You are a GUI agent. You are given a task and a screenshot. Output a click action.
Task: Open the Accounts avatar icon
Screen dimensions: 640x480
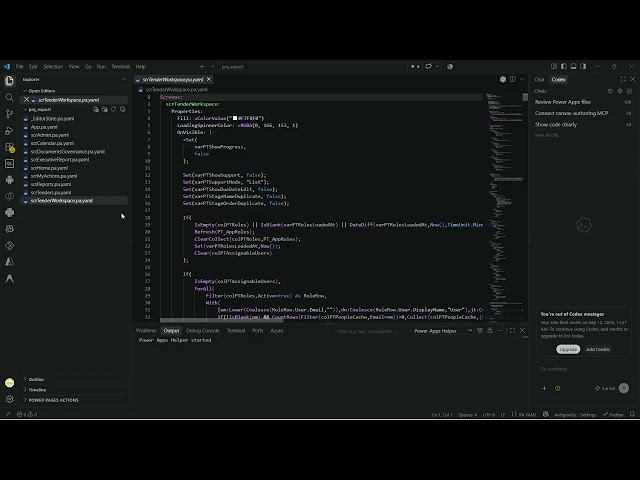(x=9, y=382)
